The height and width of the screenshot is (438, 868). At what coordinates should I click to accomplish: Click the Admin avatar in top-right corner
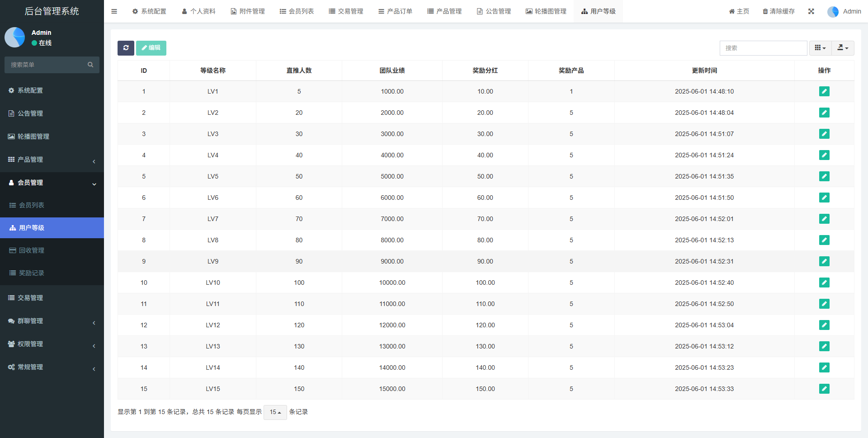[833, 12]
